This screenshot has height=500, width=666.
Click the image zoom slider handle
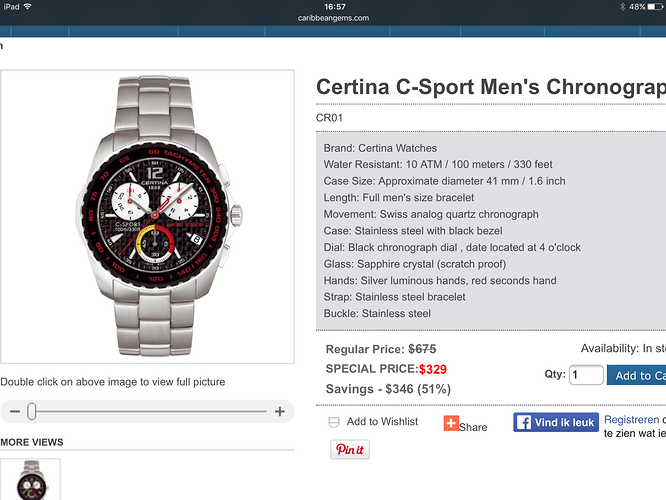[31, 411]
